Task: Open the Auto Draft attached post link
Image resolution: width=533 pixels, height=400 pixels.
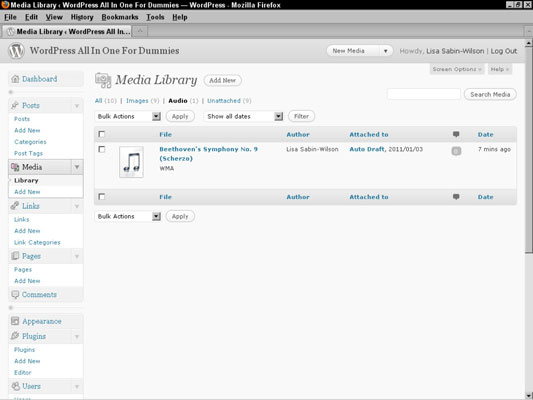Action: coord(367,149)
